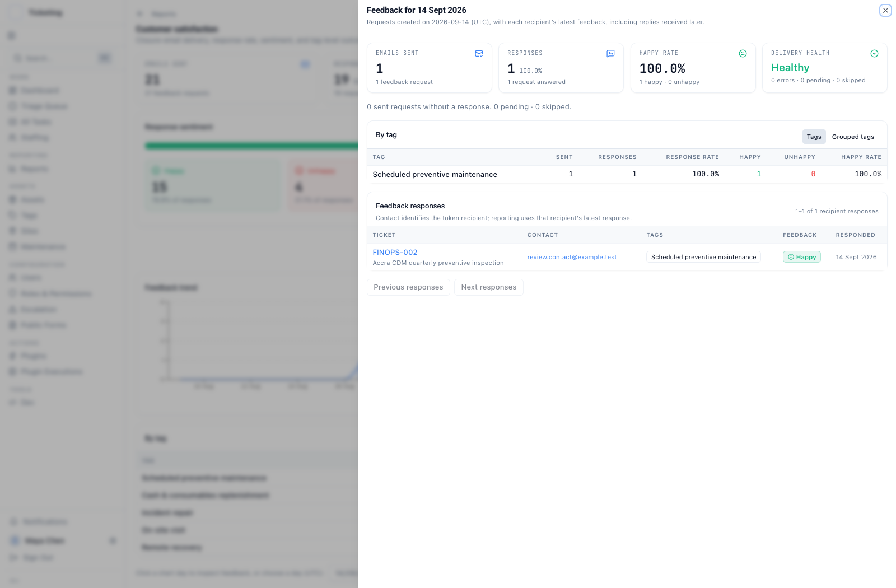Click the Happy feedback badge
The height and width of the screenshot is (588, 896).
pos(802,257)
